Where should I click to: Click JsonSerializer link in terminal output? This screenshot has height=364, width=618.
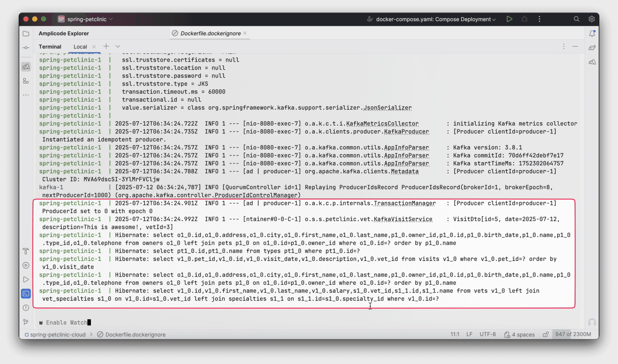click(387, 108)
